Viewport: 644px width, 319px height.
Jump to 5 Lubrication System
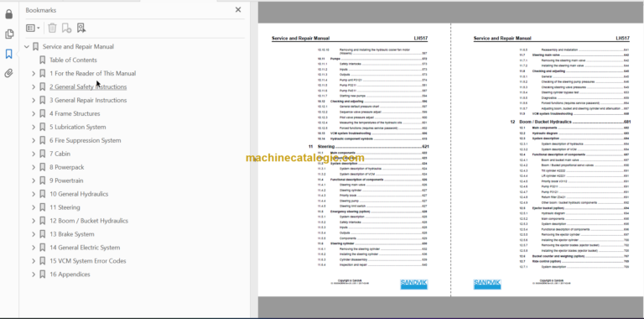tap(78, 127)
